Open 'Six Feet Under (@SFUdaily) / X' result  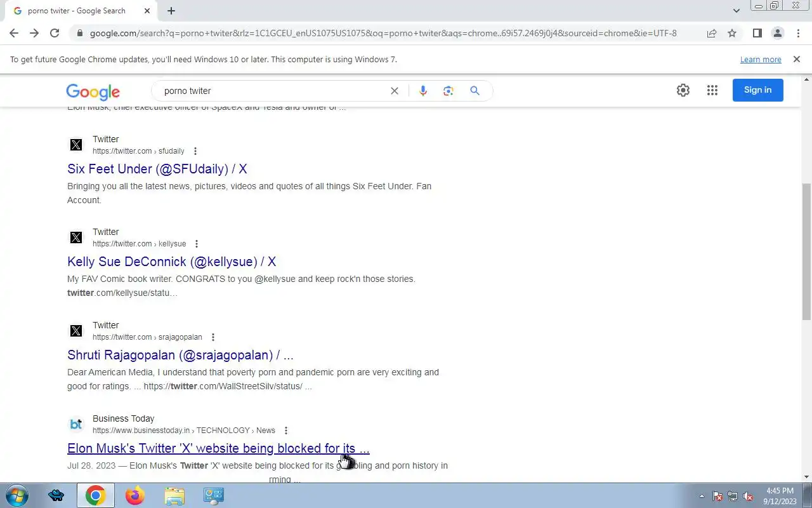(x=157, y=169)
